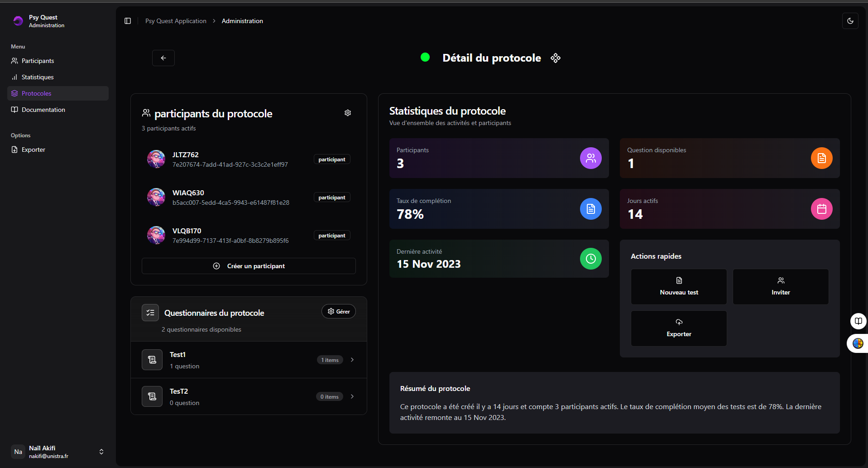
Task: Click the back arrow button
Action: pos(163,58)
